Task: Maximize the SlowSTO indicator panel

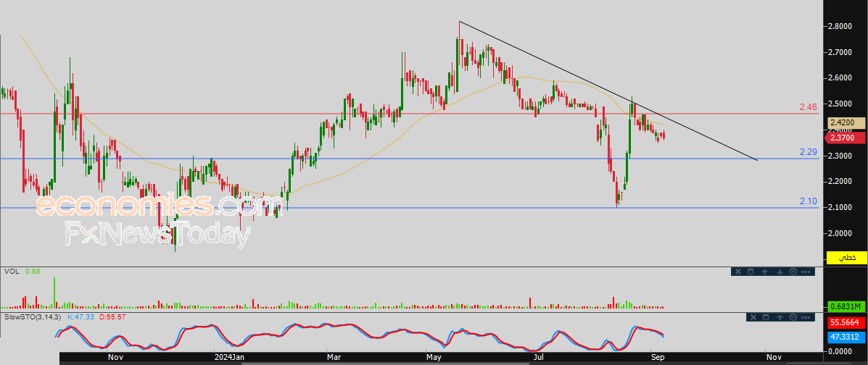Action: pyautogui.click(x=766, y=317)
